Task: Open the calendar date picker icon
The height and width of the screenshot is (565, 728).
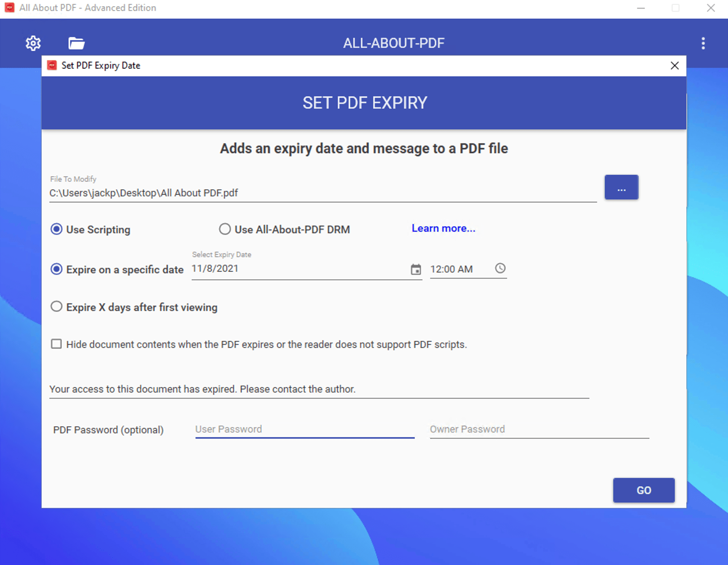Action: (x=415, y=269)
